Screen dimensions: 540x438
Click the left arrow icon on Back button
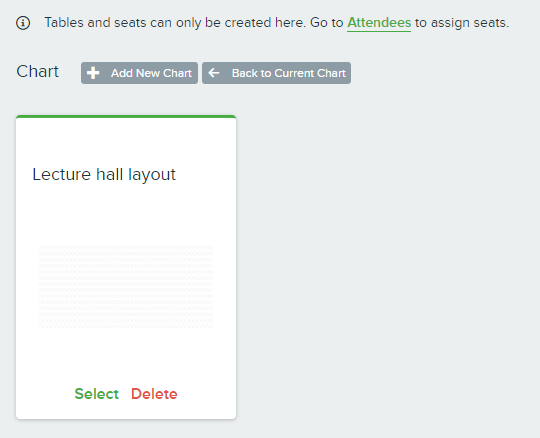click(x=214, y=73)
